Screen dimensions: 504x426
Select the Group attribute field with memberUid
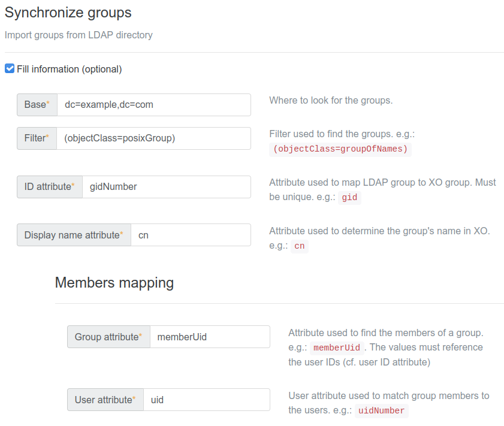click(x=210, y=336)
